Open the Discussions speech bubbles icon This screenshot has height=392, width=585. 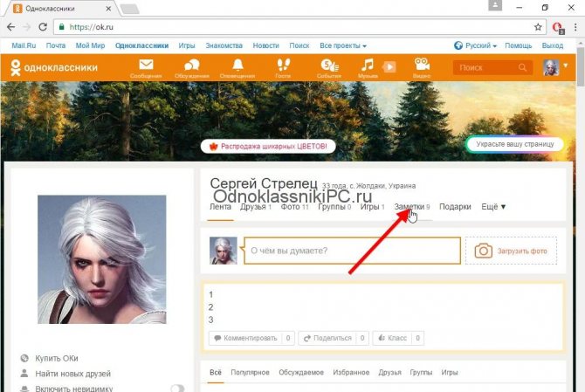point(192,65)
